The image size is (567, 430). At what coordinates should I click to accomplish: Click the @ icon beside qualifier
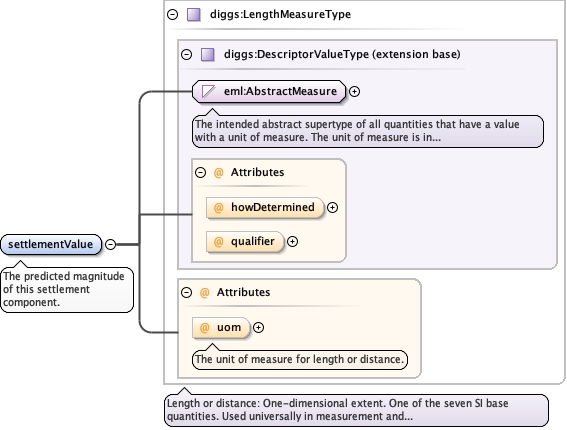click(x=218, y=242)
